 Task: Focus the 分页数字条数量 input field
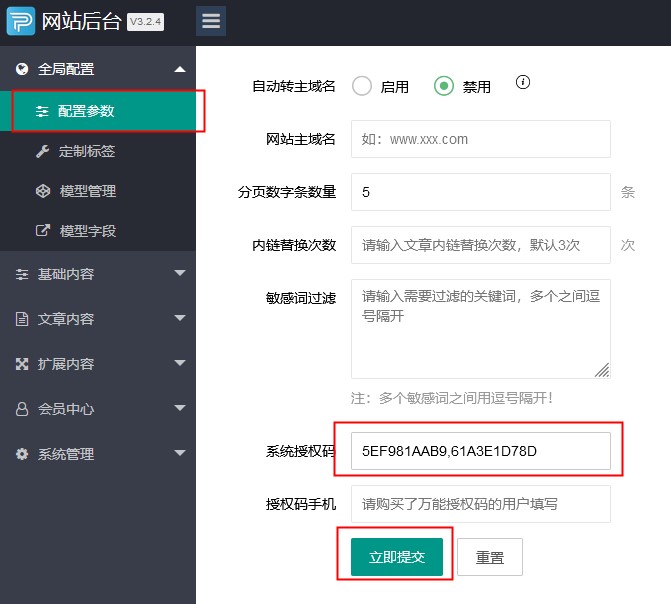[481, 192]
